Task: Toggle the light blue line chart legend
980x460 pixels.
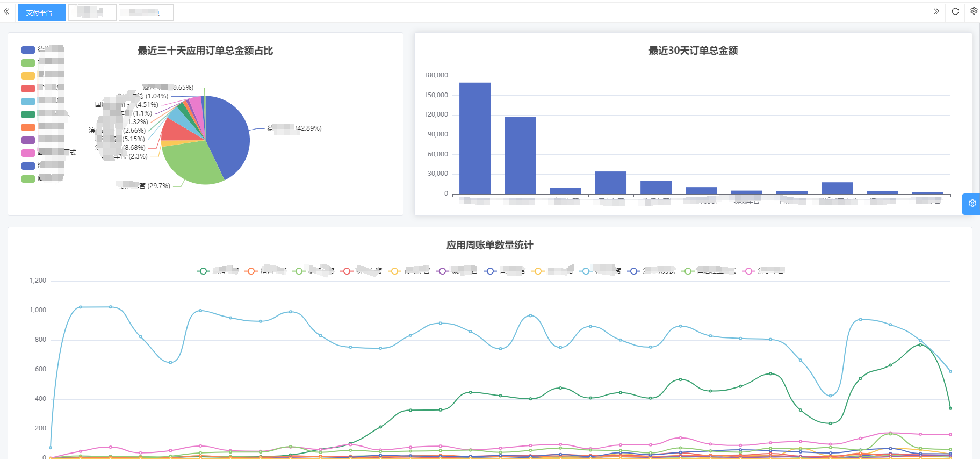Action: coord(600,271)
